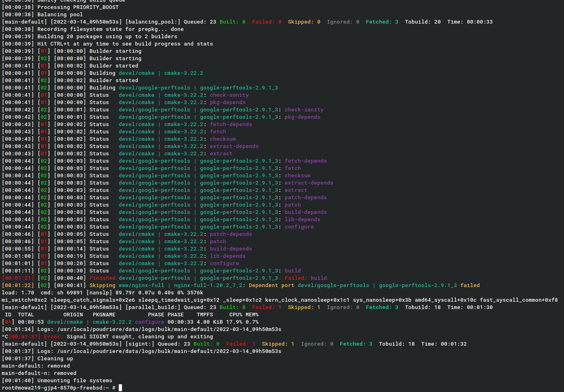Click the log path on the 00:01:34 line
564x392 pixels.
169,329
